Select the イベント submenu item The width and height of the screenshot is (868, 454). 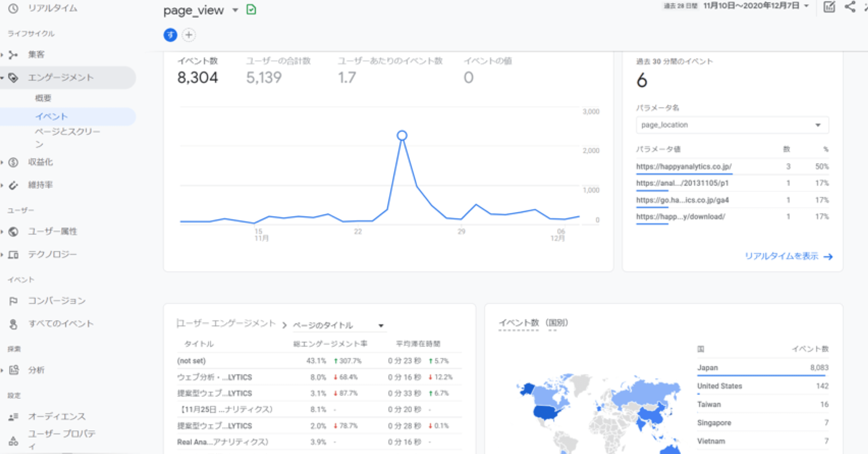click(x=52, y=117)
